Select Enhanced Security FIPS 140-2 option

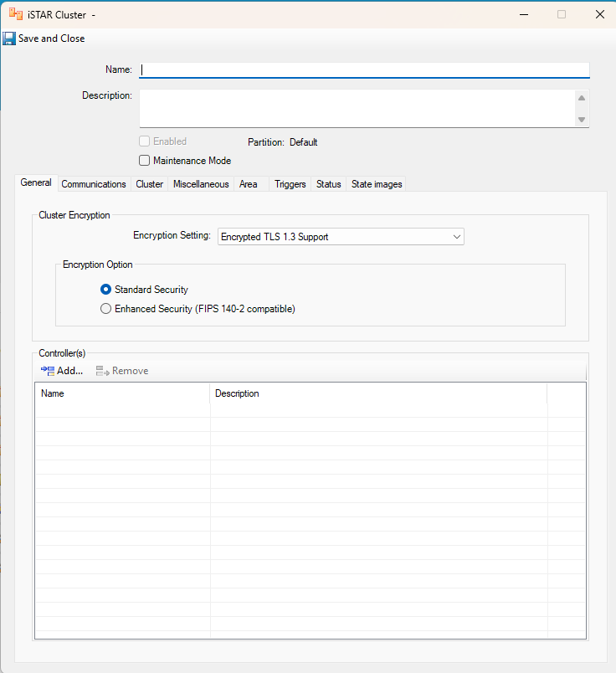(x=105, y=309)
